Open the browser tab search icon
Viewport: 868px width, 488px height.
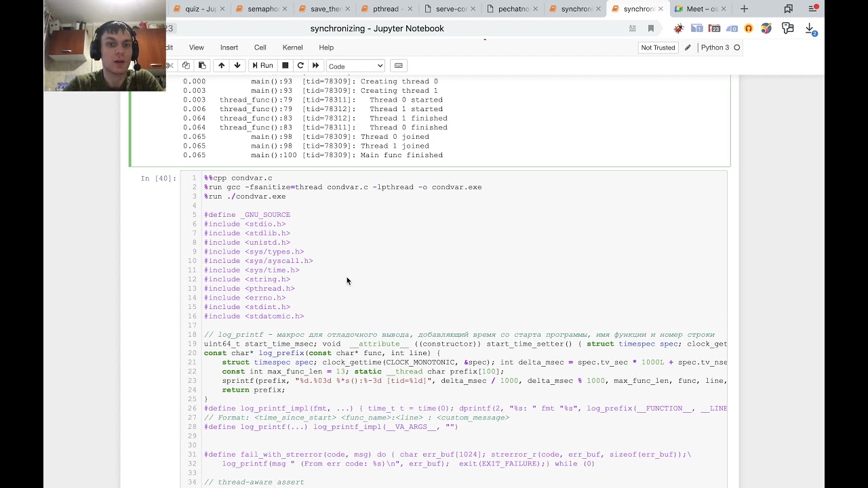(788, 9)
